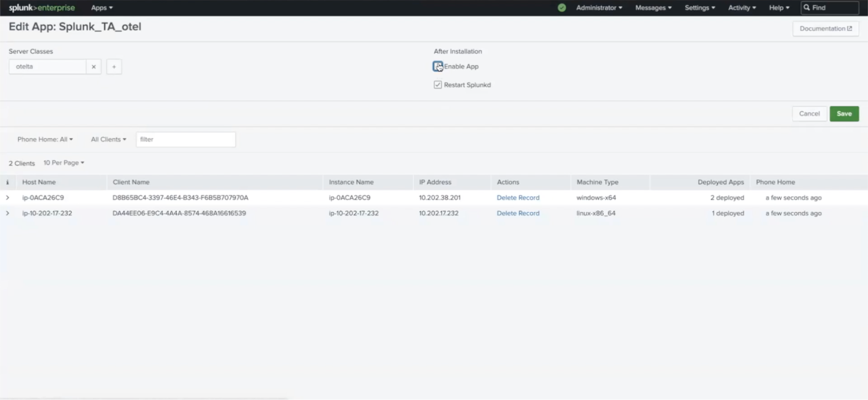Image resolution: width=868 pixels, height=400 pixels.
Task: Open the Administrator menu
Action: click(x=599, y=8)
